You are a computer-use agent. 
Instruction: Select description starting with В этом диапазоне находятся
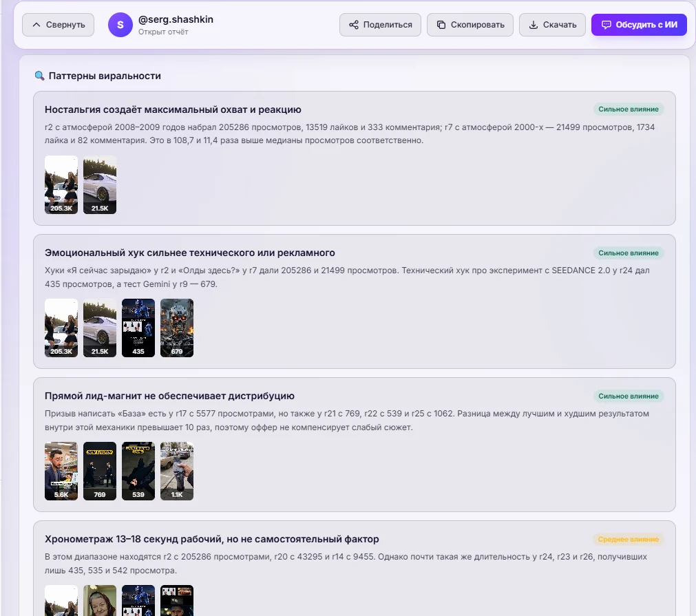click(x=346, y=563)
